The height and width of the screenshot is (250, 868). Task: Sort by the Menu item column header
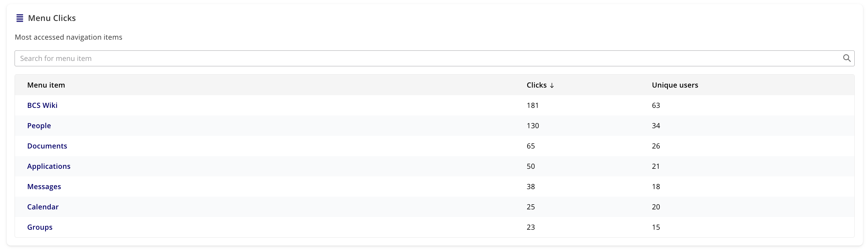pyautogui.click(x=46, y=85)
